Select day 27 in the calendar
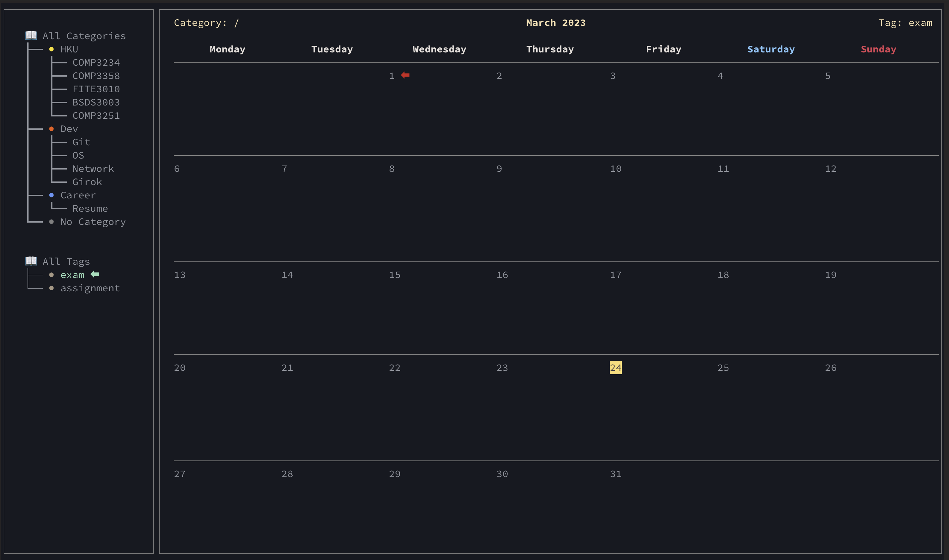This screenshot has width=949, height=560. (x=180, y=474)
